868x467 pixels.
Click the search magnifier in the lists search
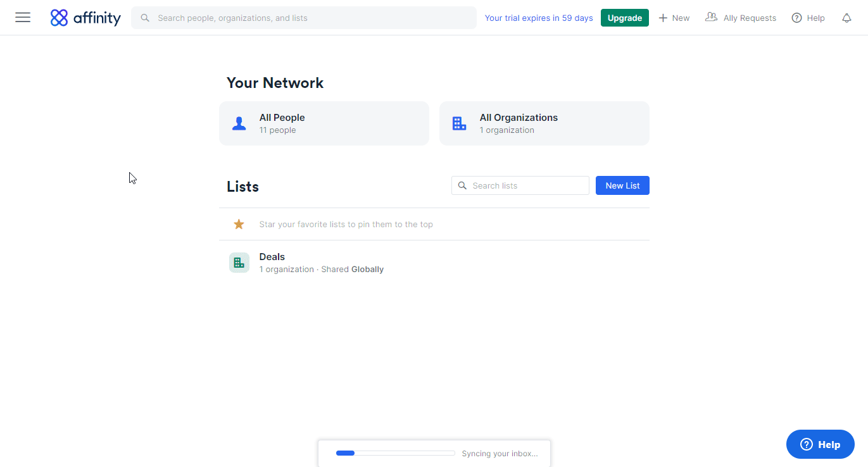pyautogui.click(x=463, y=185)
